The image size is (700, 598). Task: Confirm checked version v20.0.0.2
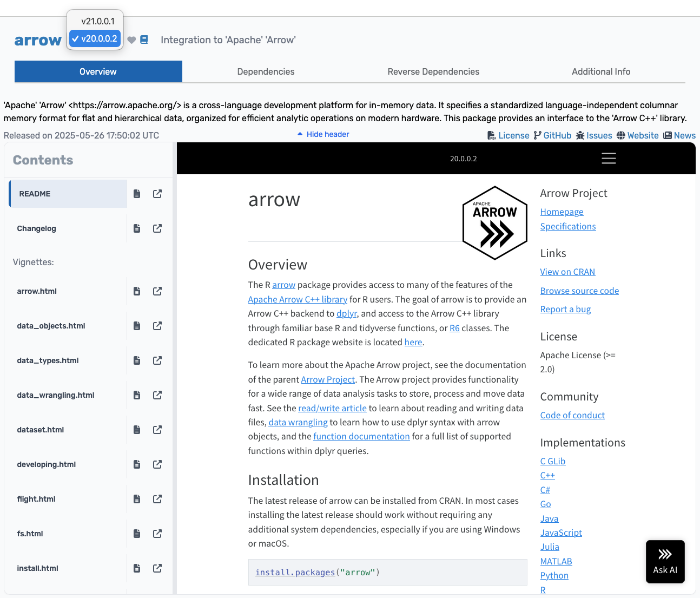point(95,38)
